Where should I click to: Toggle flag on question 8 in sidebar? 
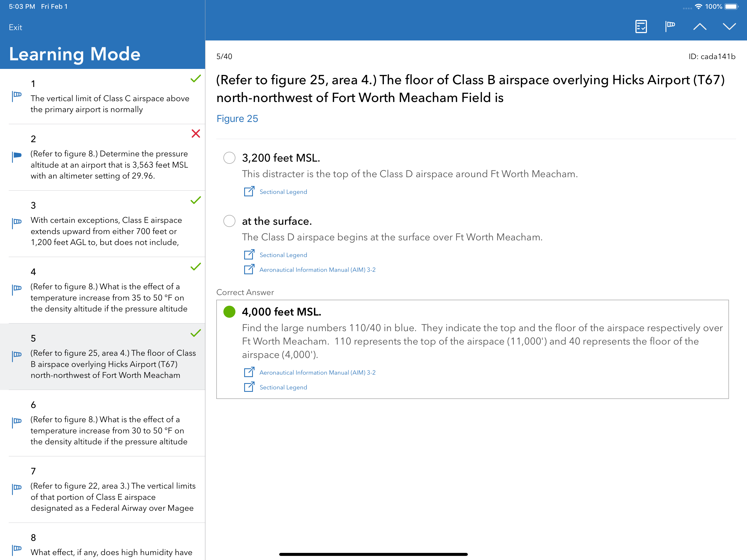[x=17, y=550]
